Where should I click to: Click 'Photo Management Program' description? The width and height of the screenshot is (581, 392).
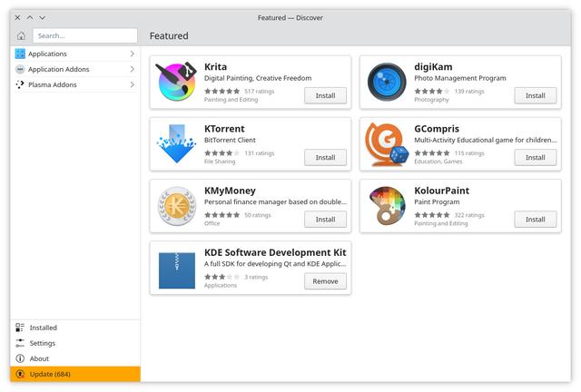[x=460, y=78]
